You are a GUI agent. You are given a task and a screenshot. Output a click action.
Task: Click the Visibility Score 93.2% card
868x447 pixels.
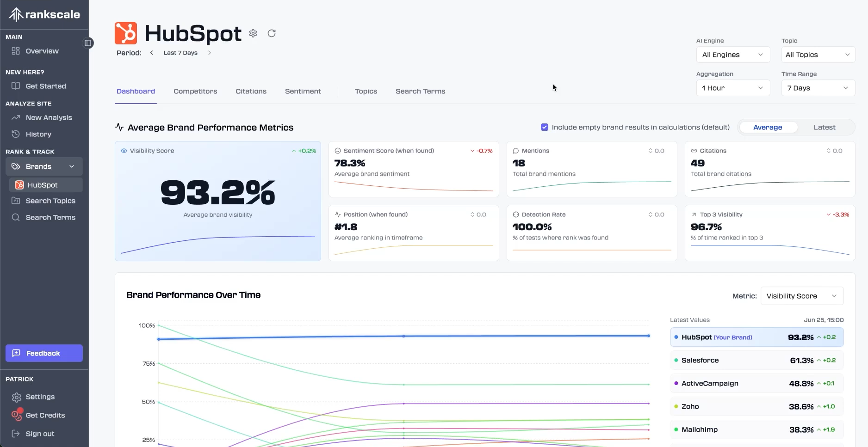click(x=217, y=201)
